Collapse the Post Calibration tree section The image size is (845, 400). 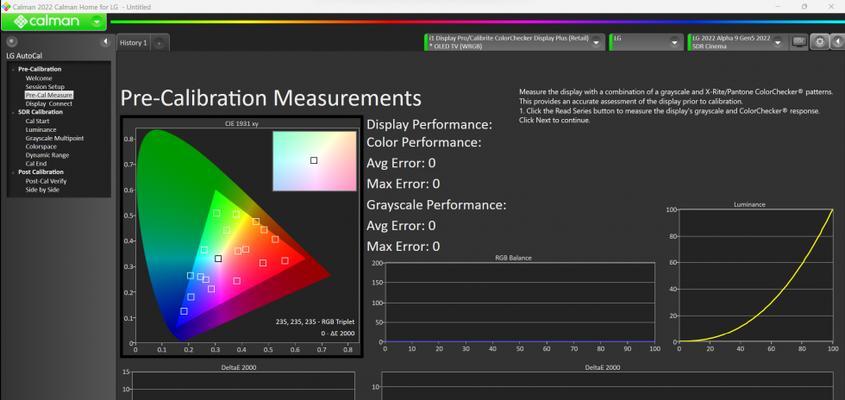tap(13, 172)
